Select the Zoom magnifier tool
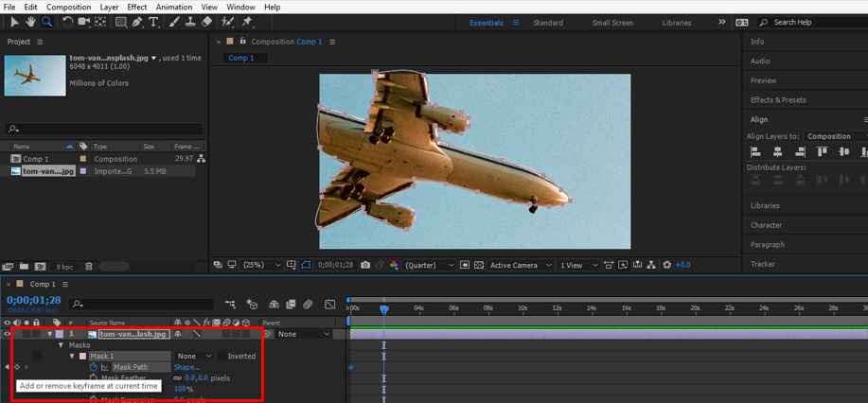 [x=46, y=22]
